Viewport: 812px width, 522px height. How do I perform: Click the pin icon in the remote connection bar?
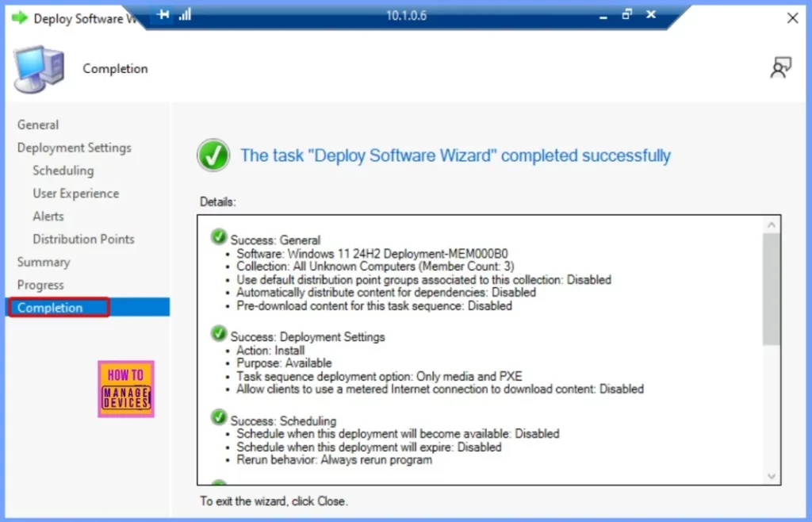click(x=163, y=14)
